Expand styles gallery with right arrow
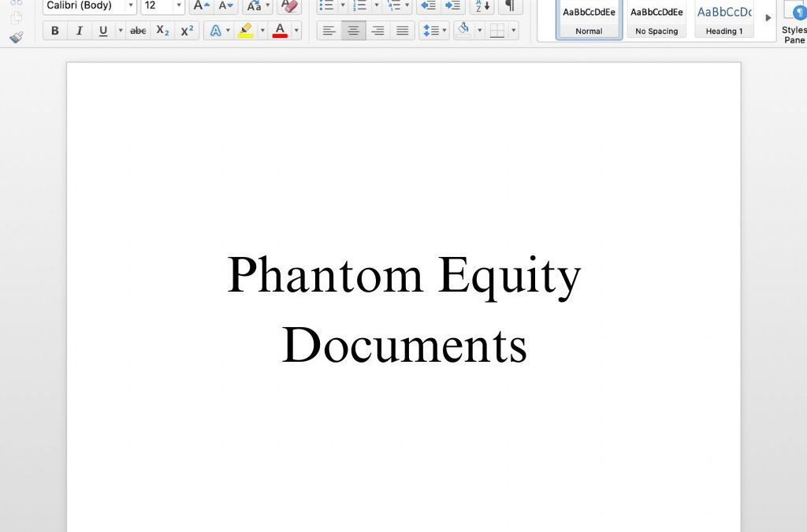Screen dimensions: 807x532 [768, 17]
